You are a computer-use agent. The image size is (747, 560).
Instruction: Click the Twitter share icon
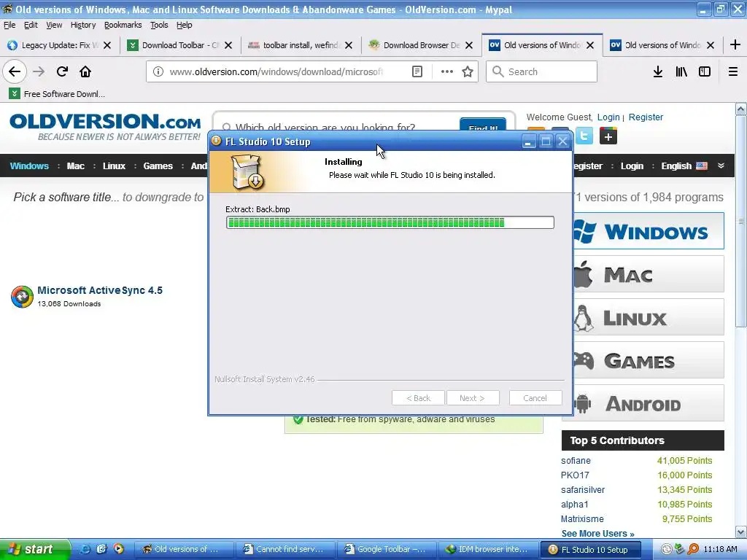click(584, 136)
